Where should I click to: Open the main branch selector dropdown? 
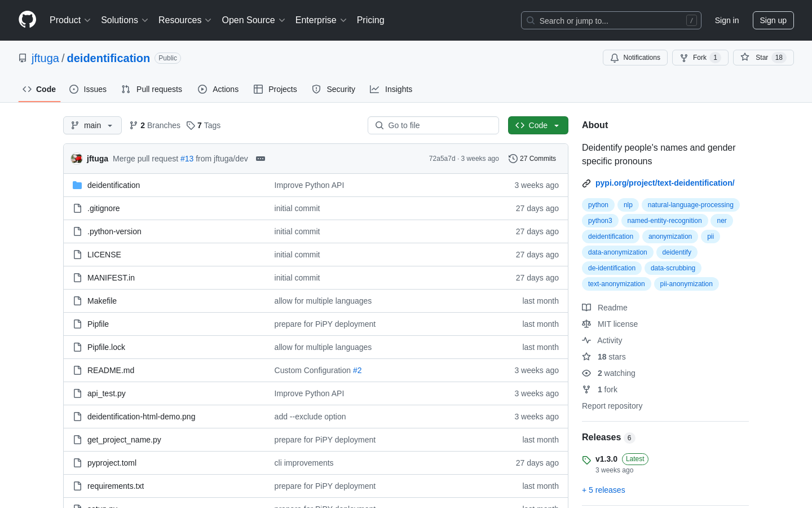[x=92, y=125]
